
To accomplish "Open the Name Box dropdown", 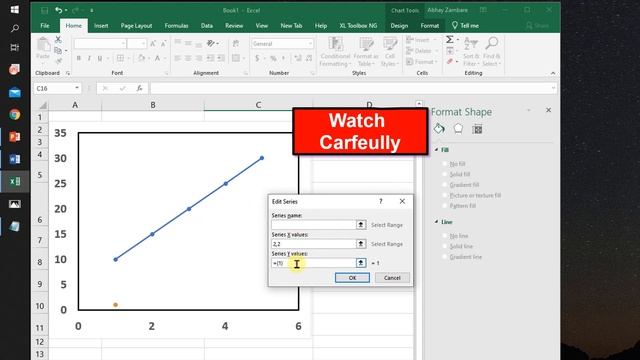I will pyautogui.click(x=77, y=88).
